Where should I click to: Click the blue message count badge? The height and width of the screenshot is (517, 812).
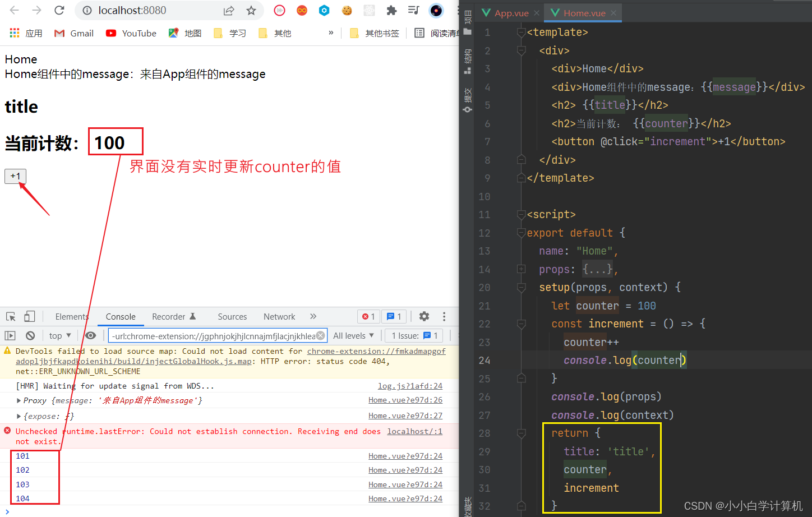coord(394,317)
